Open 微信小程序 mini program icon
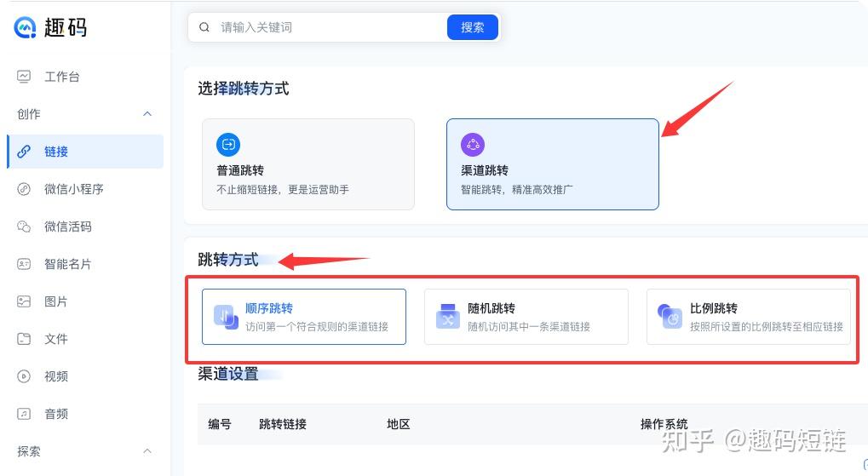Image resolution: width=868 pixels, height=476 pixels. click(x=24, y=189)
